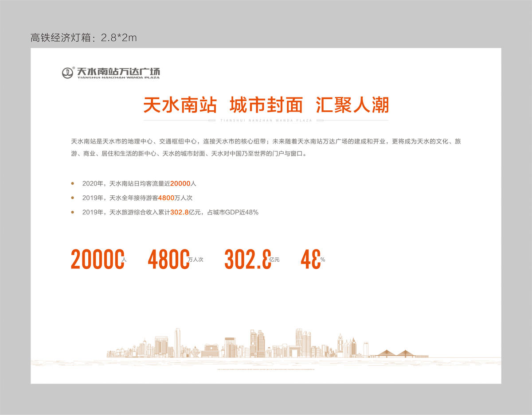Select the label 高铁经济灯箱：2.8*2m

pos(84,38)
